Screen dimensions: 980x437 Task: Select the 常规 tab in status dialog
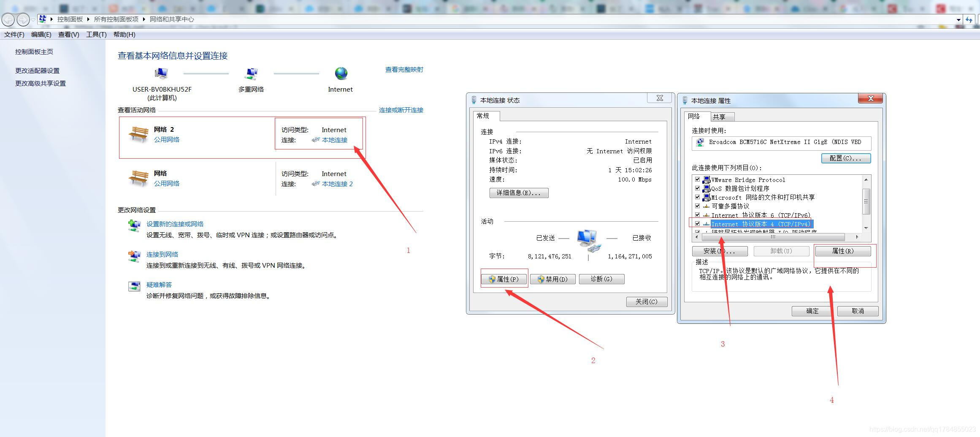click(486, 116)
